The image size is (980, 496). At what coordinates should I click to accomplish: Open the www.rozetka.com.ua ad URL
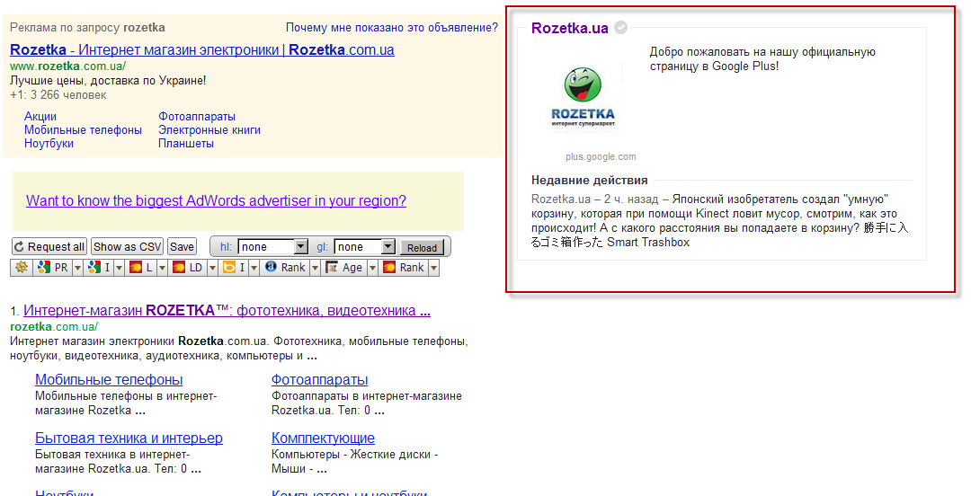click(68, 66)
